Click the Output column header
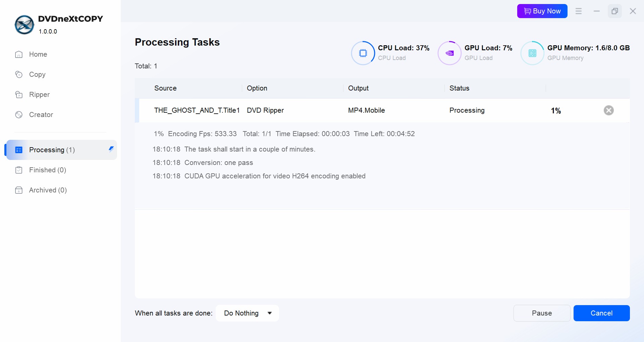 (358, 88)
